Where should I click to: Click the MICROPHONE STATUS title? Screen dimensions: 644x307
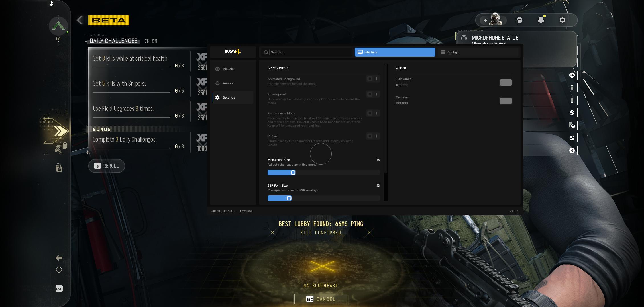pyautogui.click(x=495, y=38)
